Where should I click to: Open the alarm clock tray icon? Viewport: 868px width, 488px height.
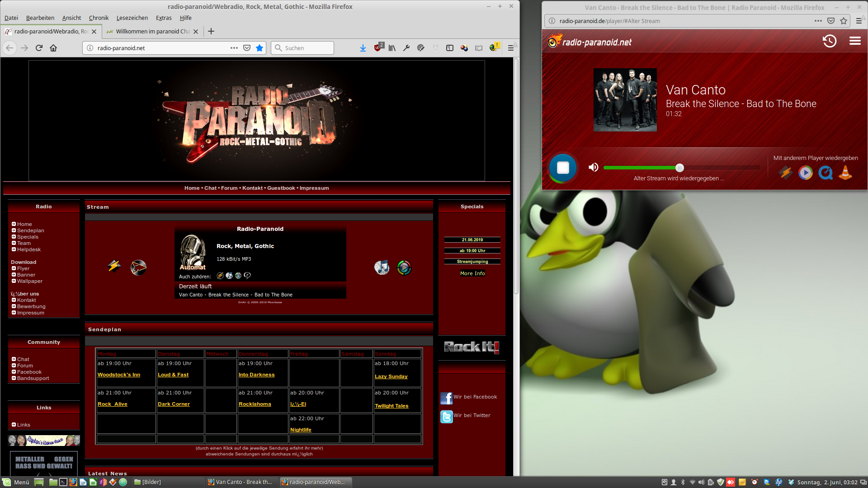(754, 482)
